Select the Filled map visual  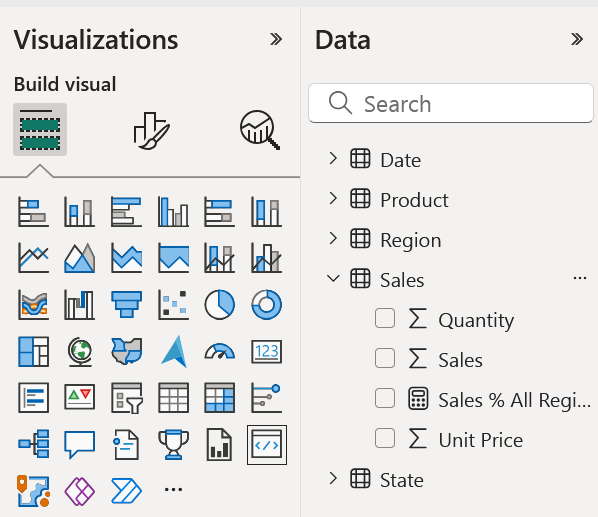(127, 351)
